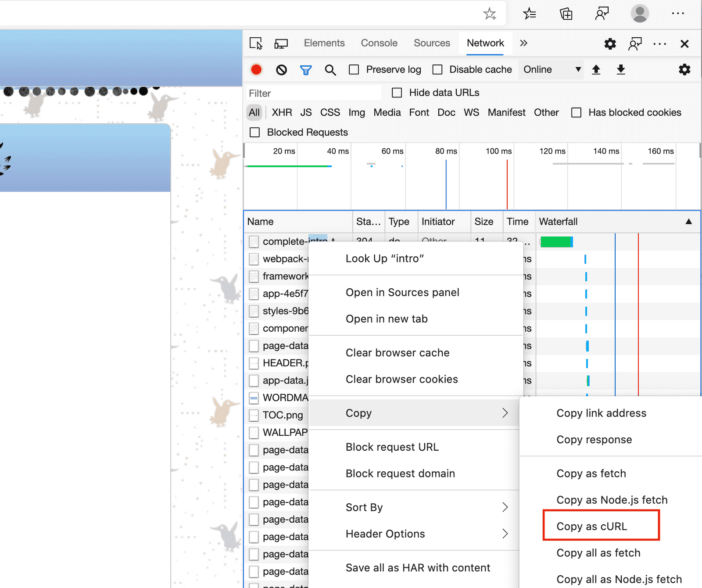
Task: Check the Disable cache option
Action: [437, 69]
